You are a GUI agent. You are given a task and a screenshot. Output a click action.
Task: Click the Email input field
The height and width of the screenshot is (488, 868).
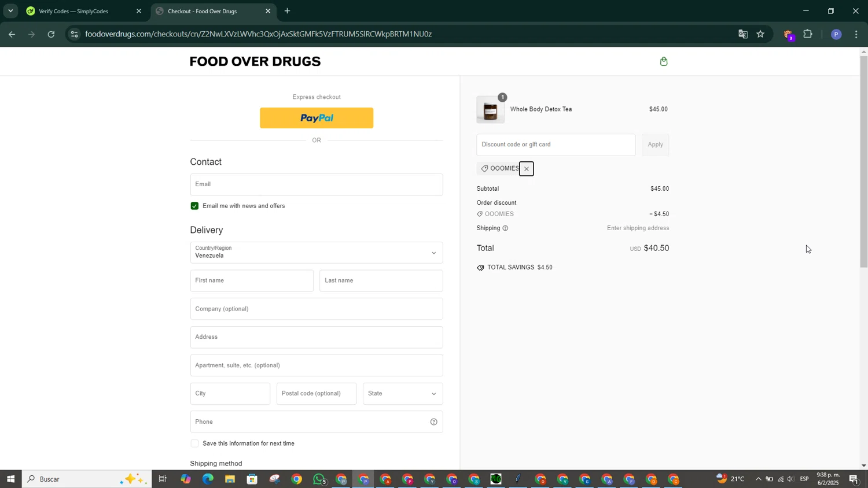pos(316,184)
